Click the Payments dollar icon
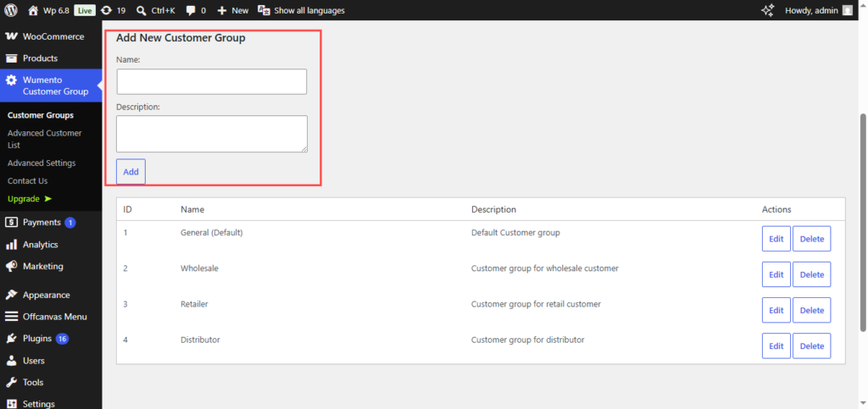 (11, 222)
